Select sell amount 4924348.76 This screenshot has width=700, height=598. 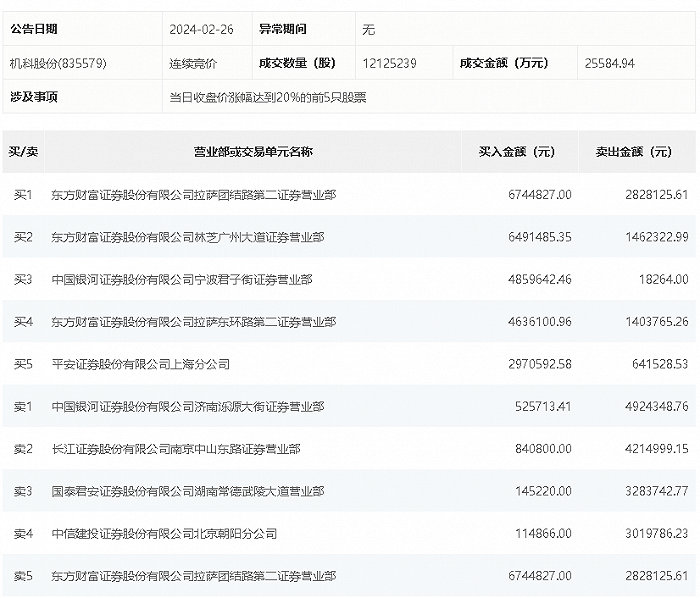(x=657, y=407)
